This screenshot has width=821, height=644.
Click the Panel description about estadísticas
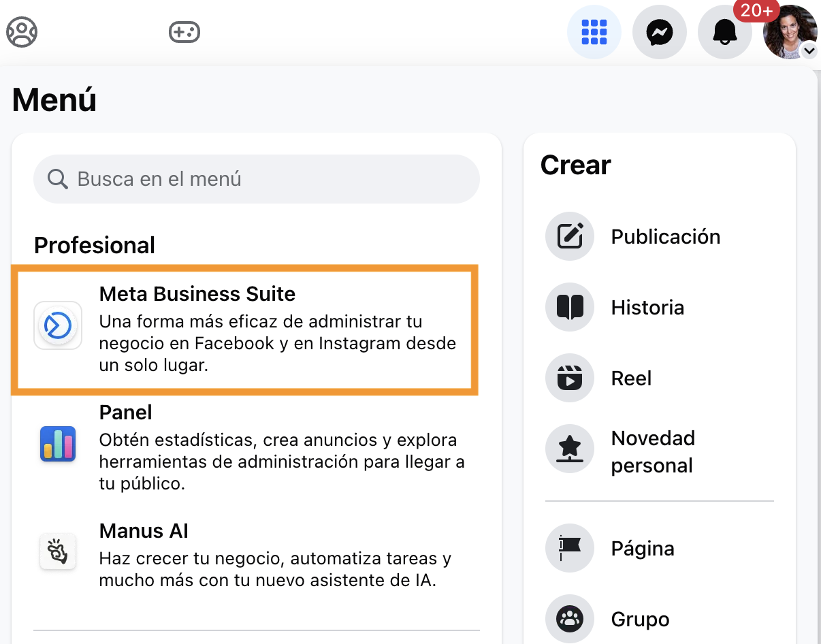pos(282,462)
